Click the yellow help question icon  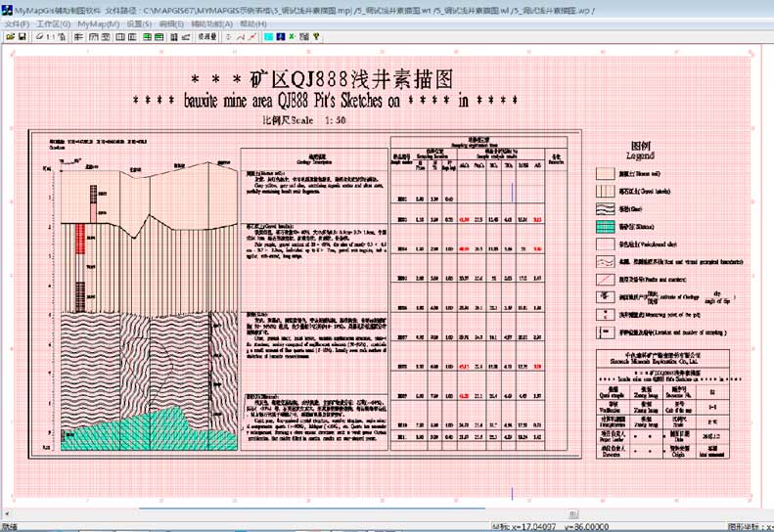(x=315, y=36)
